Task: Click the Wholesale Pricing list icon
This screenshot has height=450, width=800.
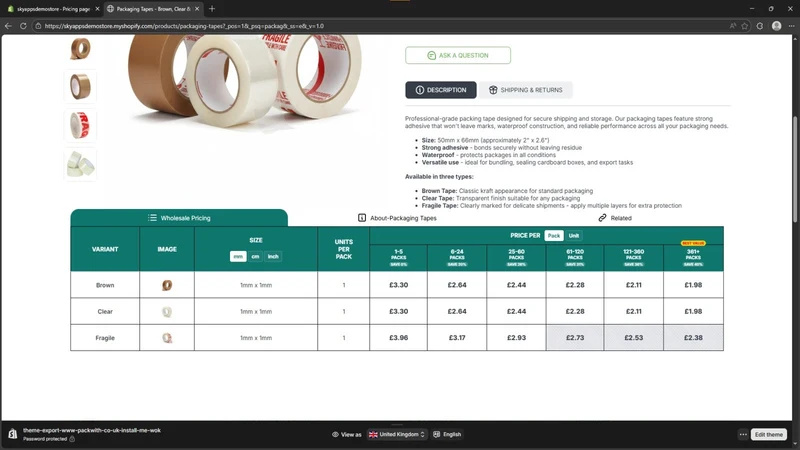Action: click(152, 218)
